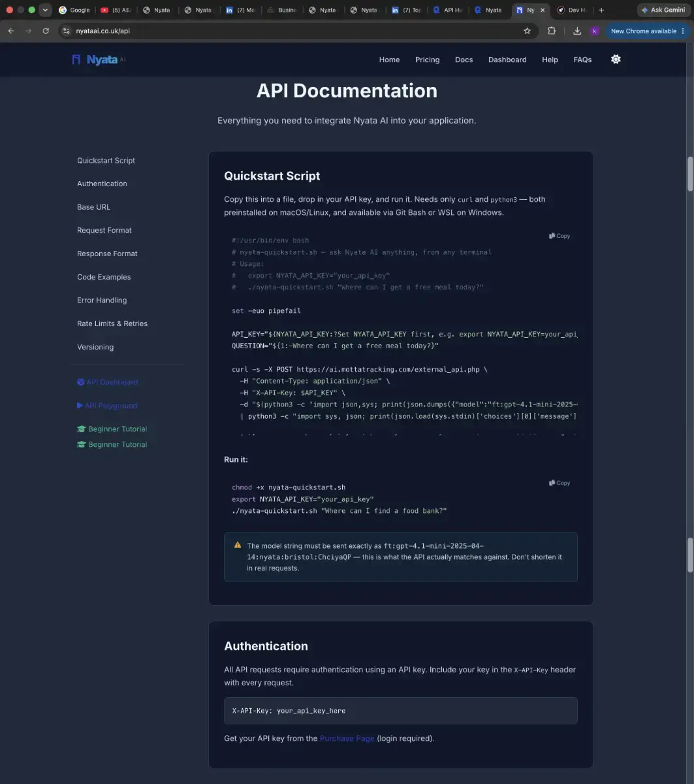Click the Ask Gemini button
This screenshot has width=694, height=784.
coord(663,10)
